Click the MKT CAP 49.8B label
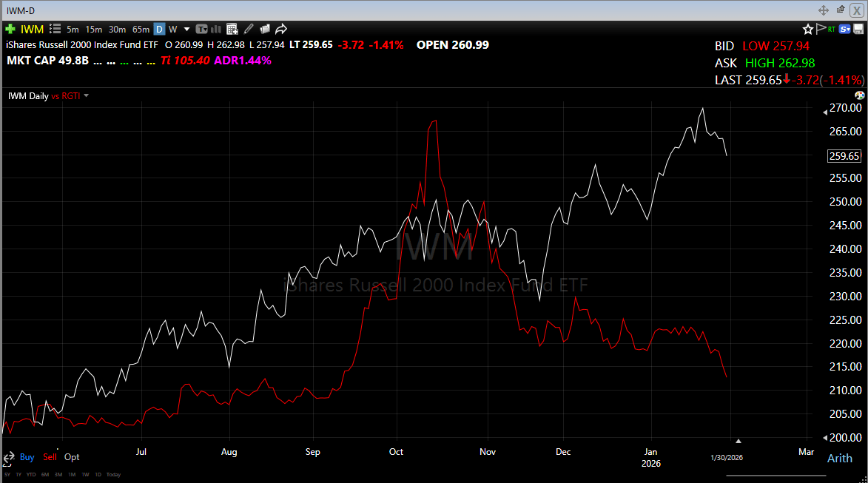This screenshot has width=868, height=483. click(x=47, y=61)
